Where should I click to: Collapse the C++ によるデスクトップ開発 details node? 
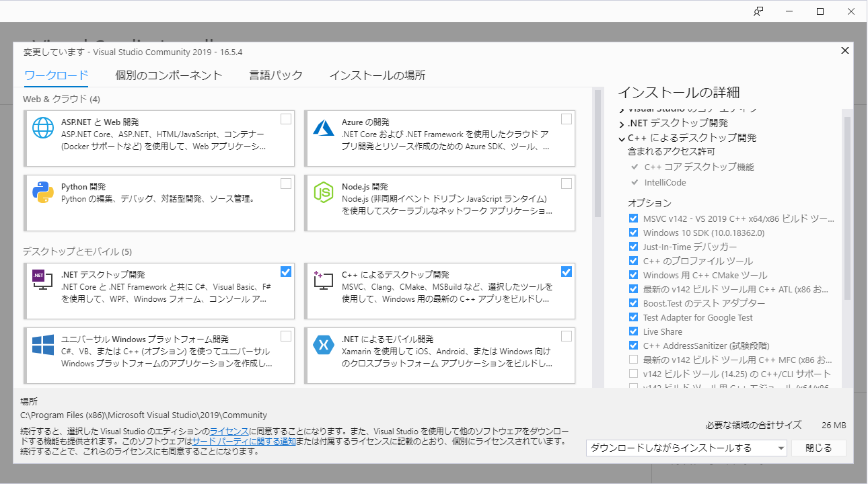point(622,138)
